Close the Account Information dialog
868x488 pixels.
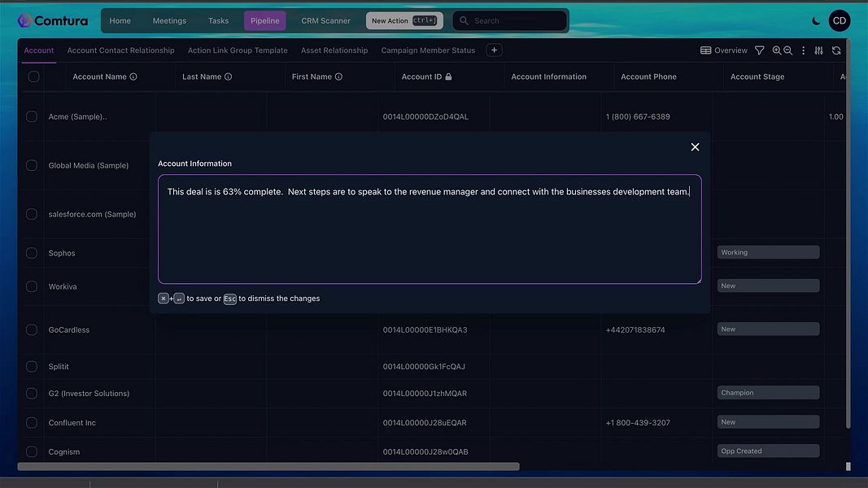695,147
